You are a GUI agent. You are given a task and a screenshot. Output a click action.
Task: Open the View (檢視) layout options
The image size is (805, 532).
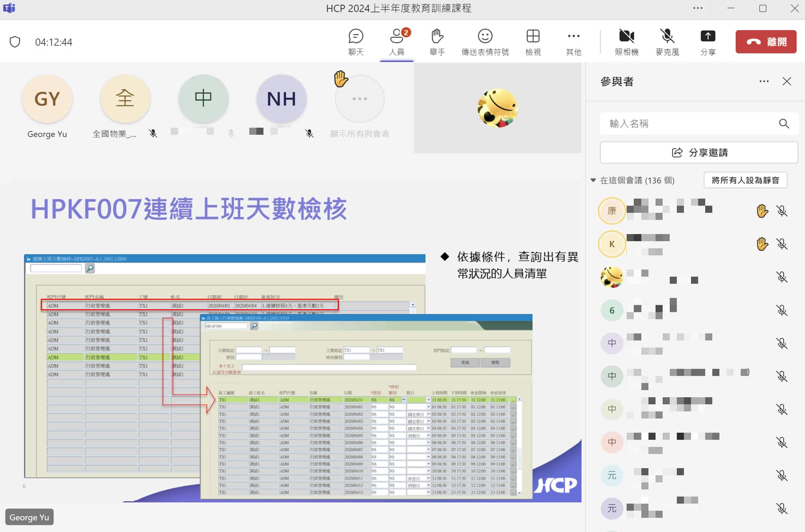[533, 42]
